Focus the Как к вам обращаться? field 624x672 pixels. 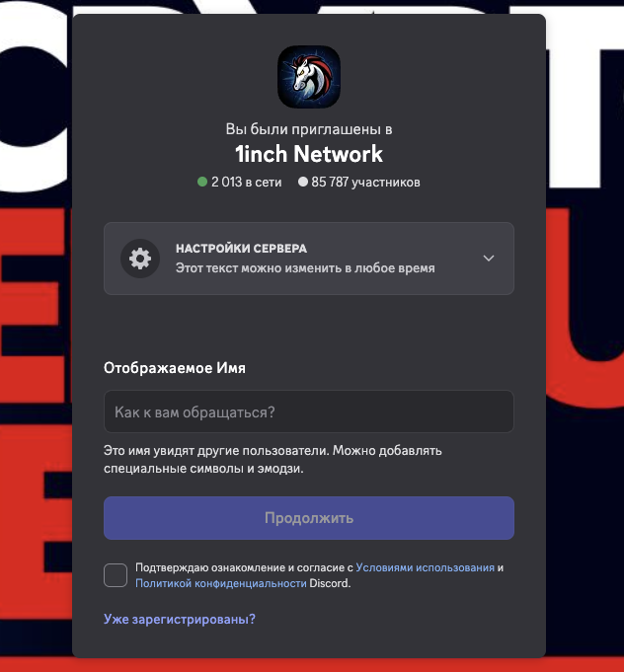309,411
